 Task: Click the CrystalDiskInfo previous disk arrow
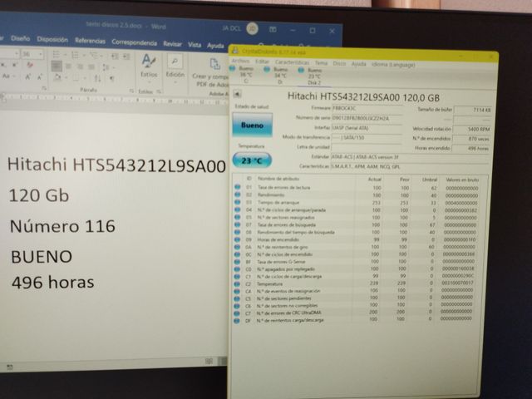[237, 94]
